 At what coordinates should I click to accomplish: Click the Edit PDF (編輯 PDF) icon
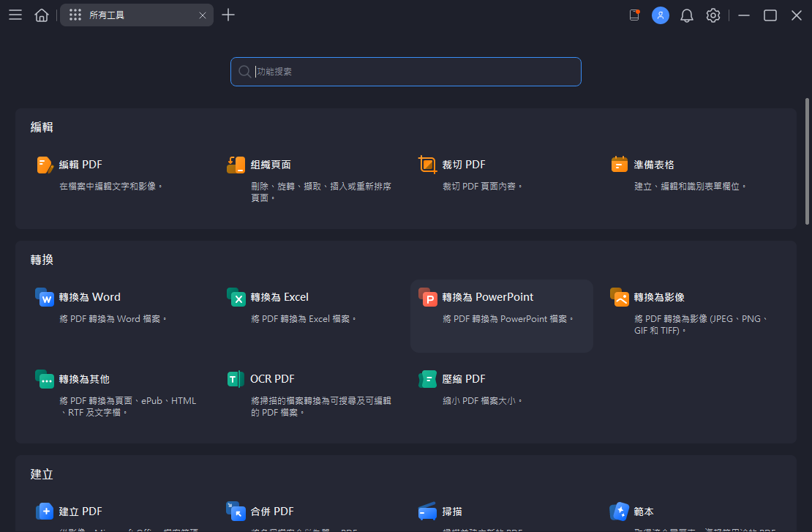coord(45,165)
